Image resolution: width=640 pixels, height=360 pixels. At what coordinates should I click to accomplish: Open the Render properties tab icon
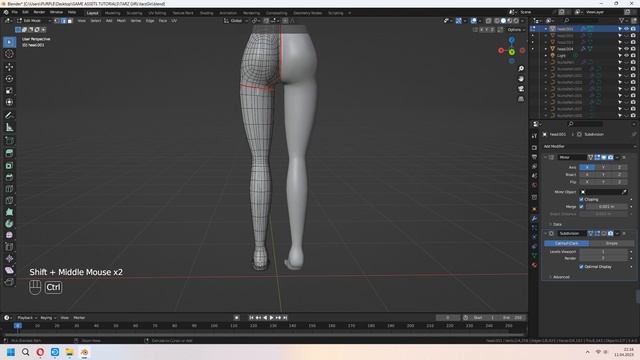(534, 147)
